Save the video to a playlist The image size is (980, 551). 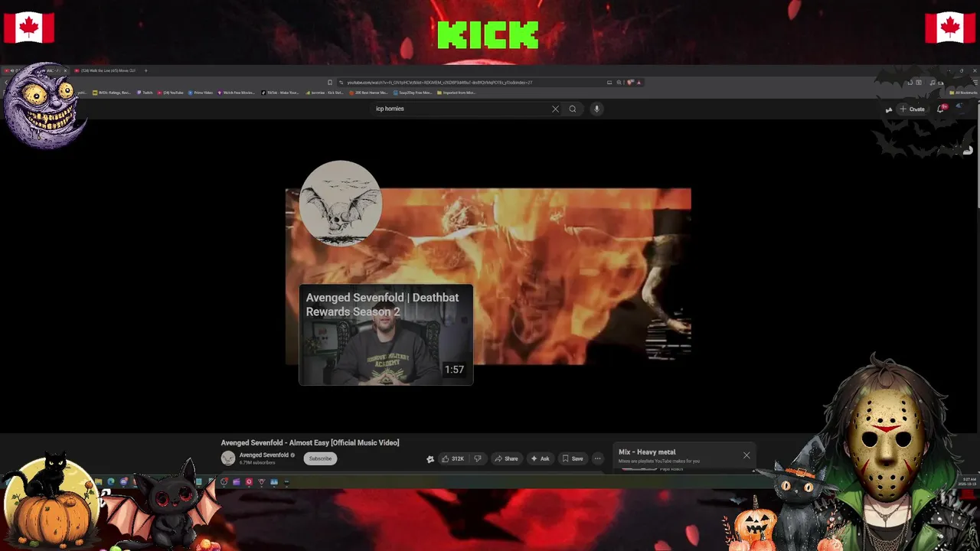coord(573,458)
